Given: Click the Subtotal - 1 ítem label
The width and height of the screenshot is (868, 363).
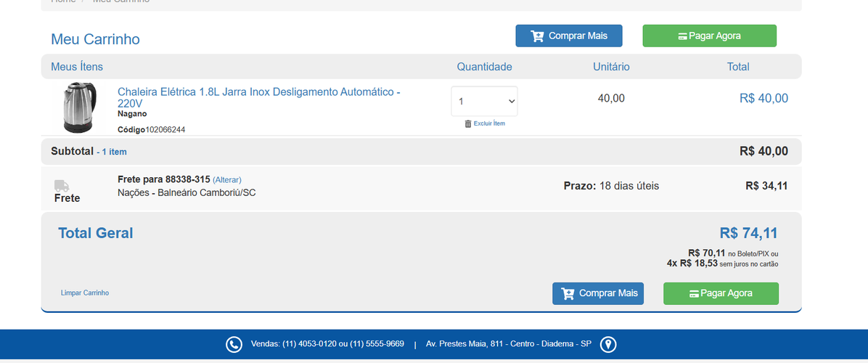Looking at the screenshot, I should pyautogui.click(x=89, y=151).
